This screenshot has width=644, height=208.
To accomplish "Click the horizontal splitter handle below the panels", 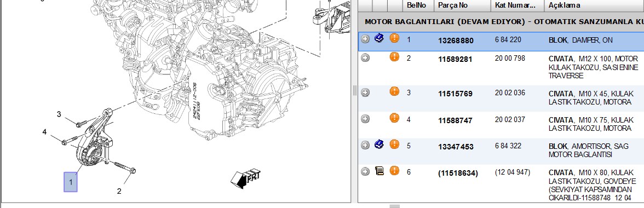I will [x=394, y=206].
